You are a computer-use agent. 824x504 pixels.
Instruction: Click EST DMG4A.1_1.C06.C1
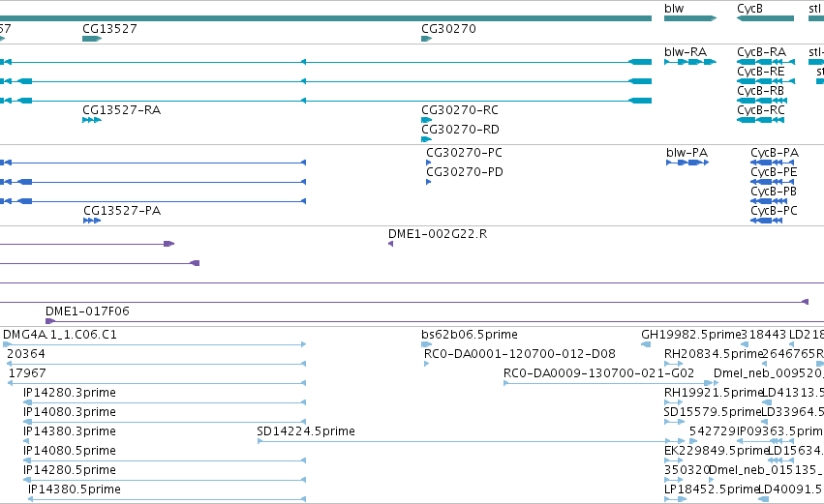60,335
